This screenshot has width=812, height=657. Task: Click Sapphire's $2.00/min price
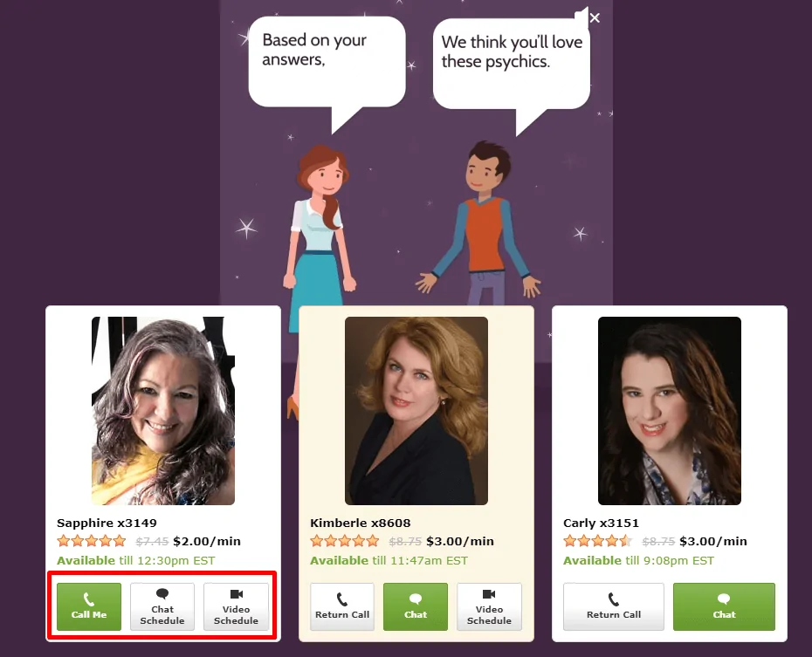coord(207,542)
